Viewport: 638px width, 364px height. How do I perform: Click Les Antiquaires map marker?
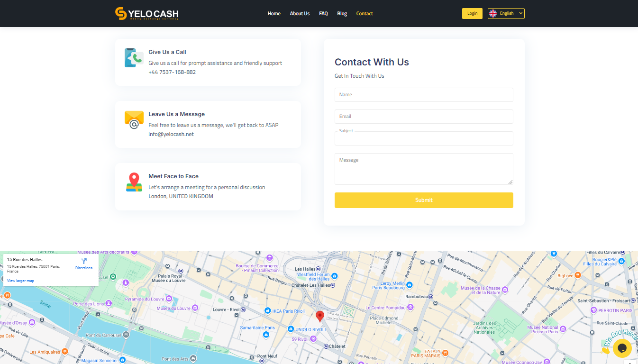[65, 352]
